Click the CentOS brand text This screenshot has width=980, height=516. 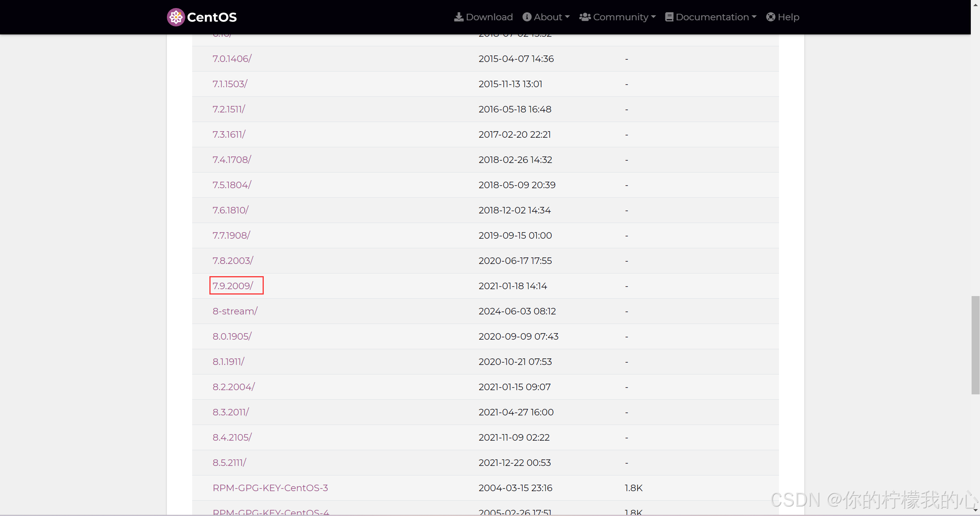(212, 17)
